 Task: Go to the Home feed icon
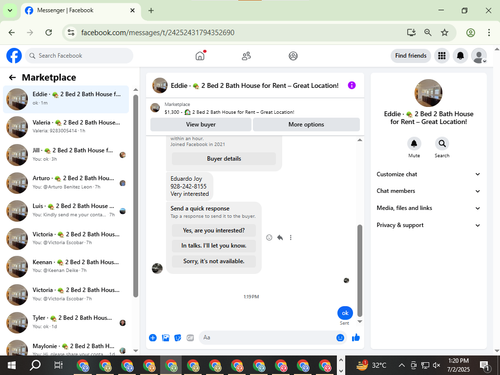[x=200, y=56]
